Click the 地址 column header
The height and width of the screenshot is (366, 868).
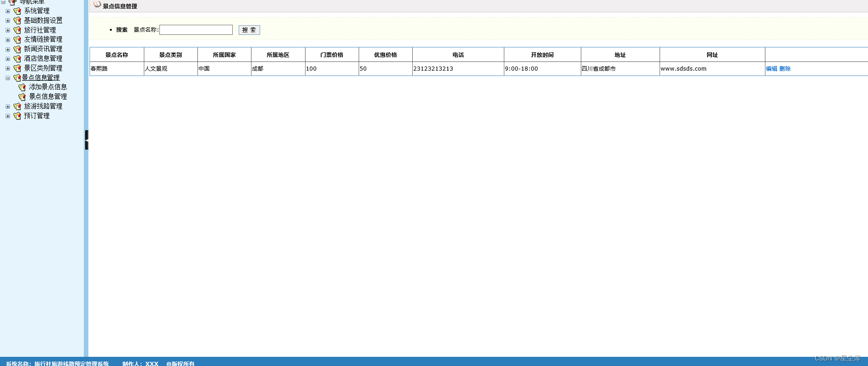(620, 55)
